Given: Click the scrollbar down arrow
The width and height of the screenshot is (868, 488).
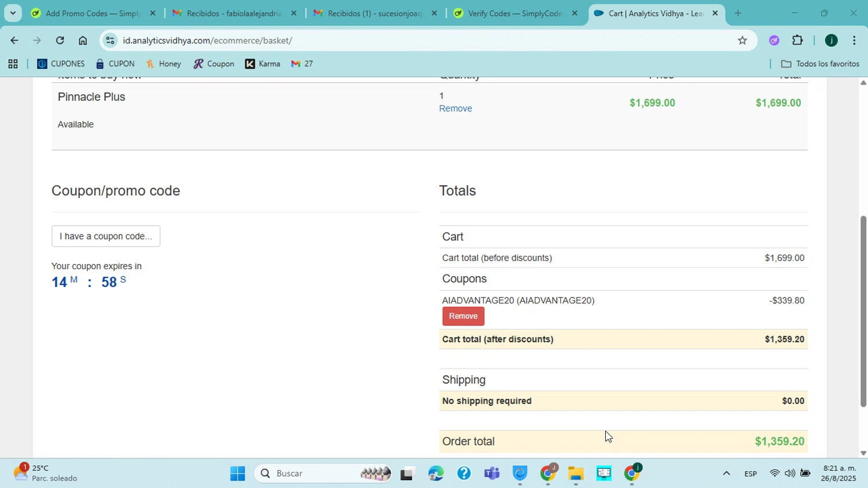Looking at the screenshot, I should (x=863, y=453).
